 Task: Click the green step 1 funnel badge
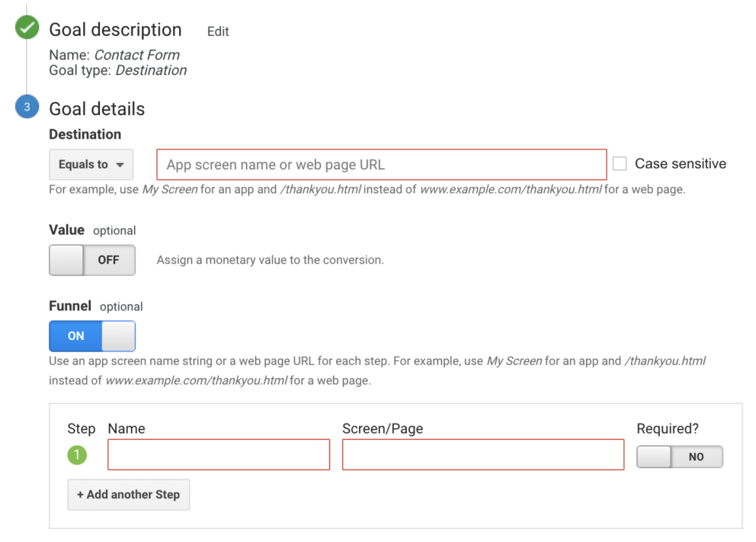tap(77, 455)
